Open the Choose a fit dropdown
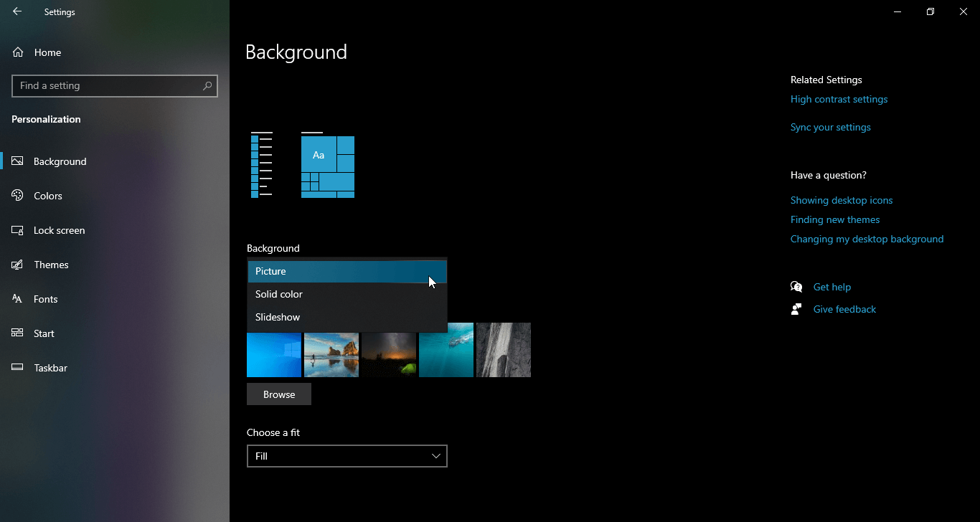980x522 pixels. click(x=347, y=456)
